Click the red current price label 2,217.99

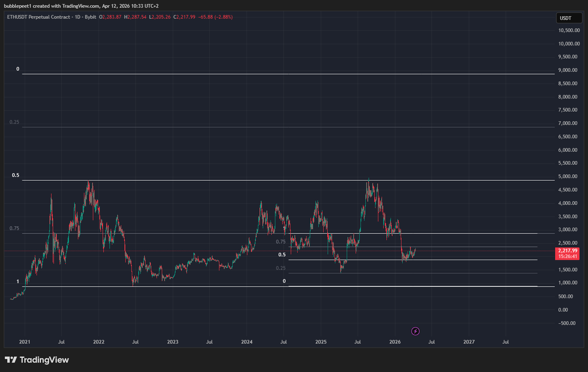(568, 251)
